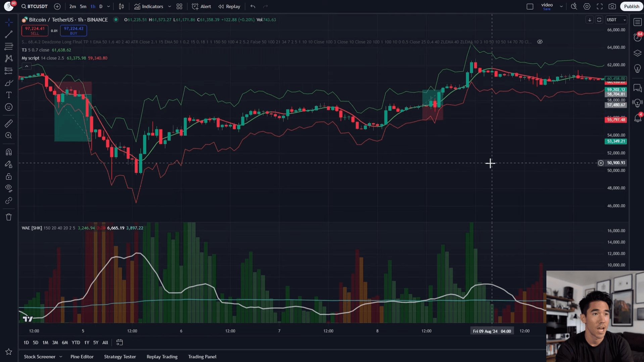Open the chart patterns tool
The image size is (644, 362).
(x=9, y=58)
